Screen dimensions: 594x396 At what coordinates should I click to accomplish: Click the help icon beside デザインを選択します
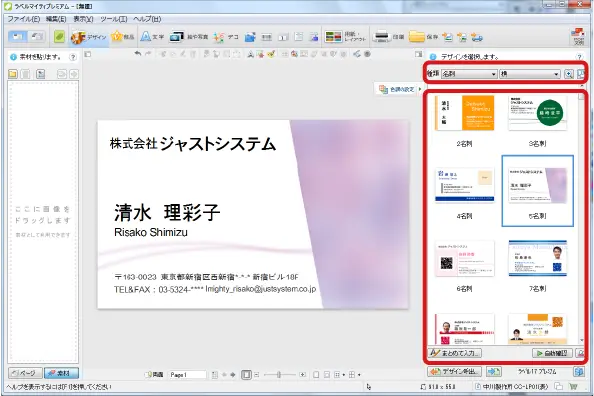pos(579,57)
